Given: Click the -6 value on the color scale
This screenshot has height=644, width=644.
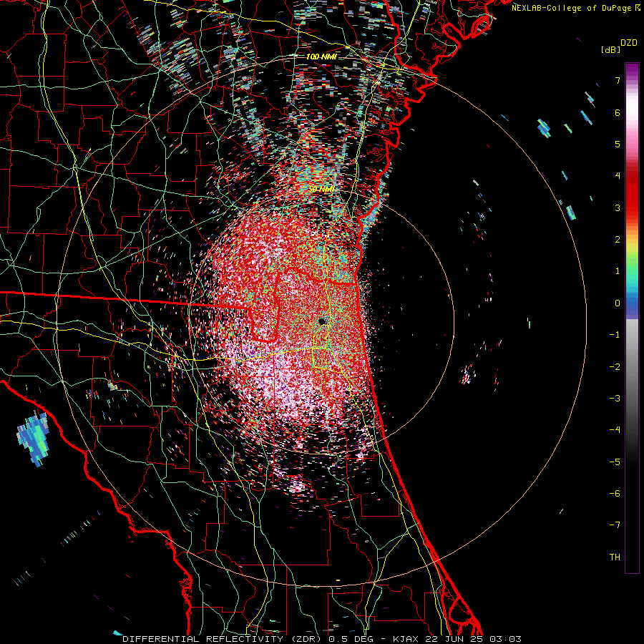Looking at the screenshot, I should (615, 494).
